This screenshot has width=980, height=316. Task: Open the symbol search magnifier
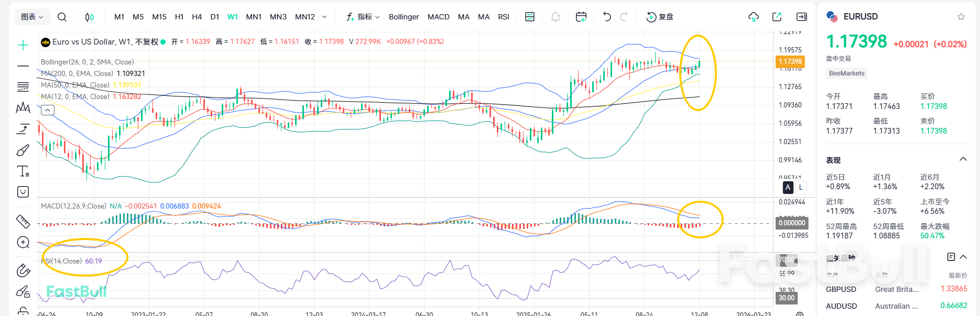pyautogui.click(x=62, y=17)
